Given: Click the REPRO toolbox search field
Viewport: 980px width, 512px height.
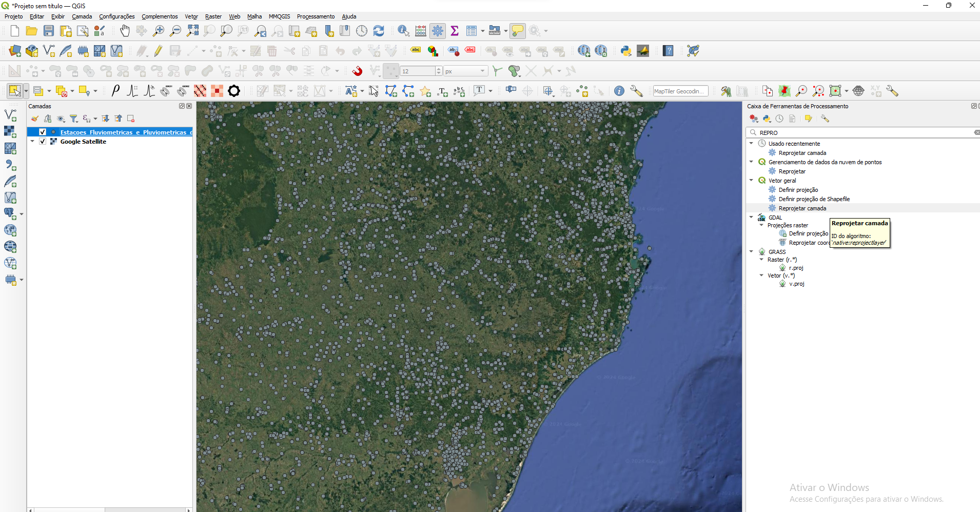Looking at the screenshot, I should pos(862,133).
